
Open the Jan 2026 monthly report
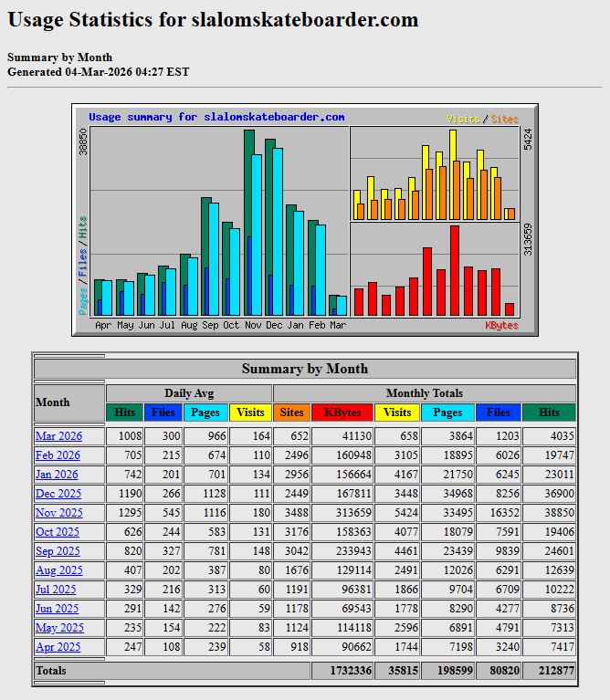coord(58,475)
